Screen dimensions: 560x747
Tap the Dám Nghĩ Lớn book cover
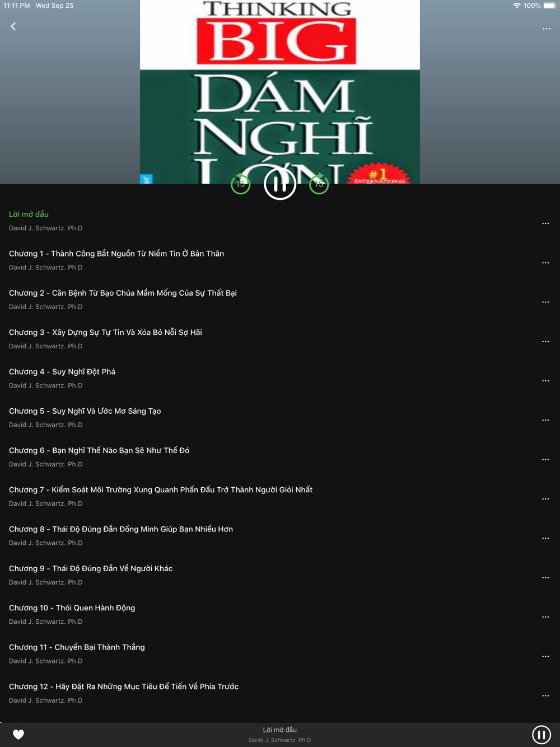pos(280,92)
